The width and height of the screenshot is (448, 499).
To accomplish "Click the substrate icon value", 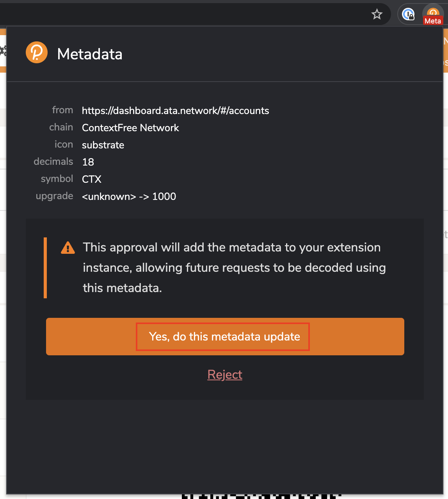I will (103, 145).
